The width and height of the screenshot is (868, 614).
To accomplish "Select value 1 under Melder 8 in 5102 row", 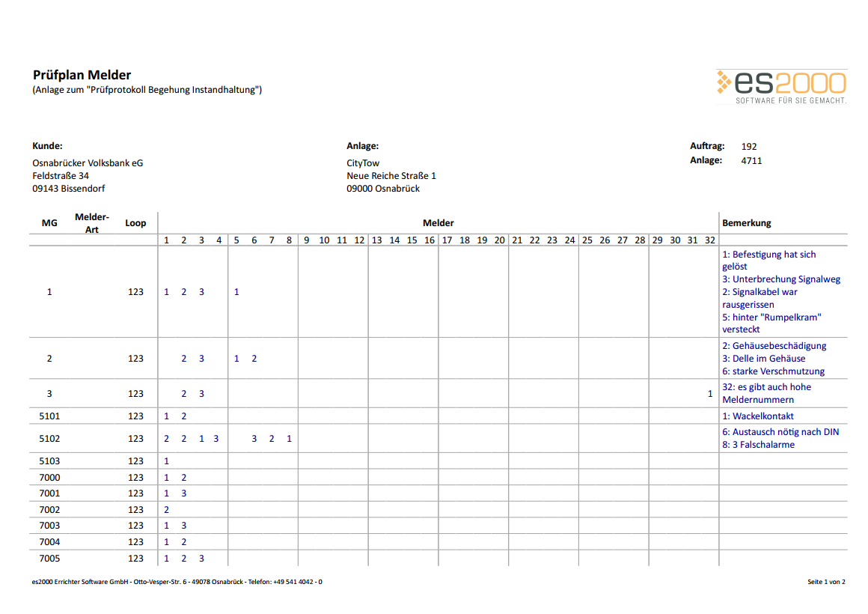I will (289, 439).
